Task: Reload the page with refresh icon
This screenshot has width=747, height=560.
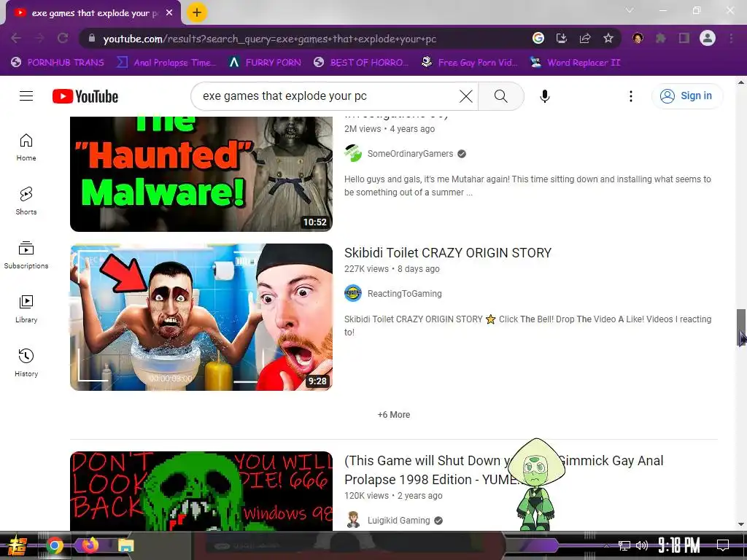Action: [63, 38]
